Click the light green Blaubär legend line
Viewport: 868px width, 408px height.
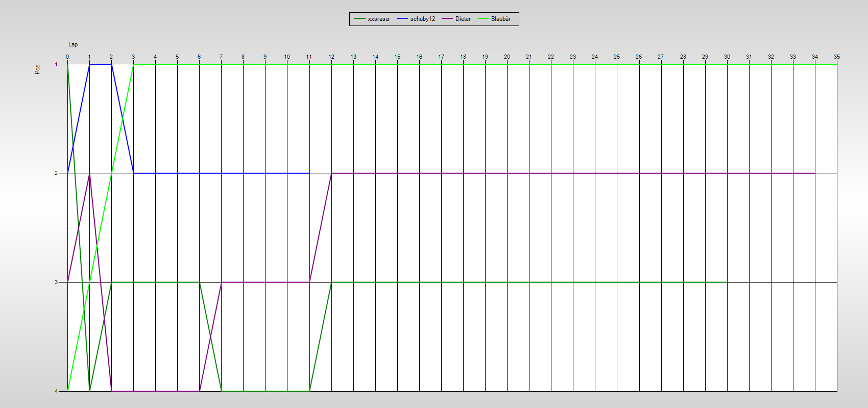coord(483,19)
